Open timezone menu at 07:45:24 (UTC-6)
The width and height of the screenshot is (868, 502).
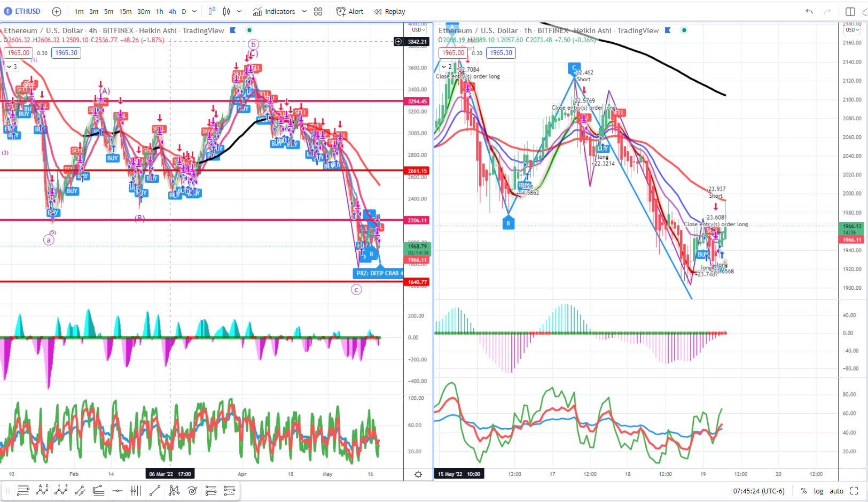(758, 491)
